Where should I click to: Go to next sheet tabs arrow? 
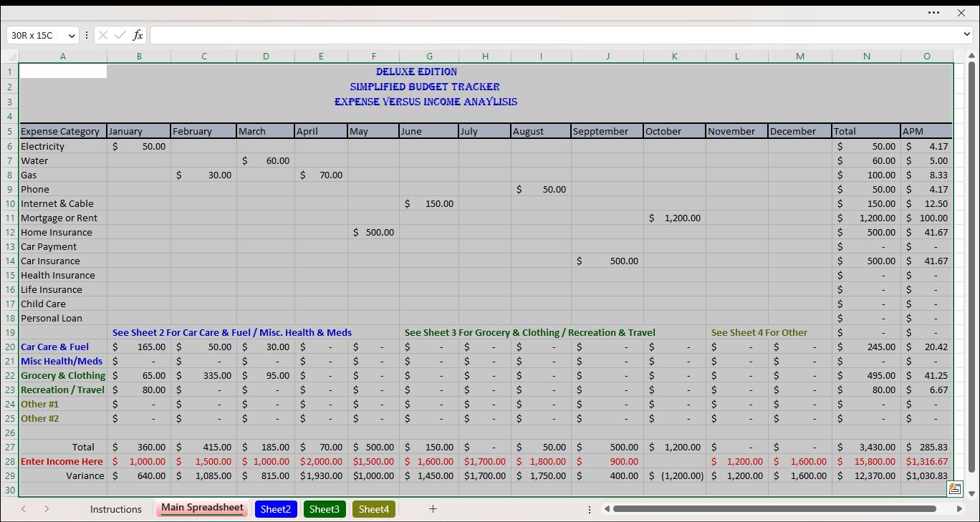point(47,508)
